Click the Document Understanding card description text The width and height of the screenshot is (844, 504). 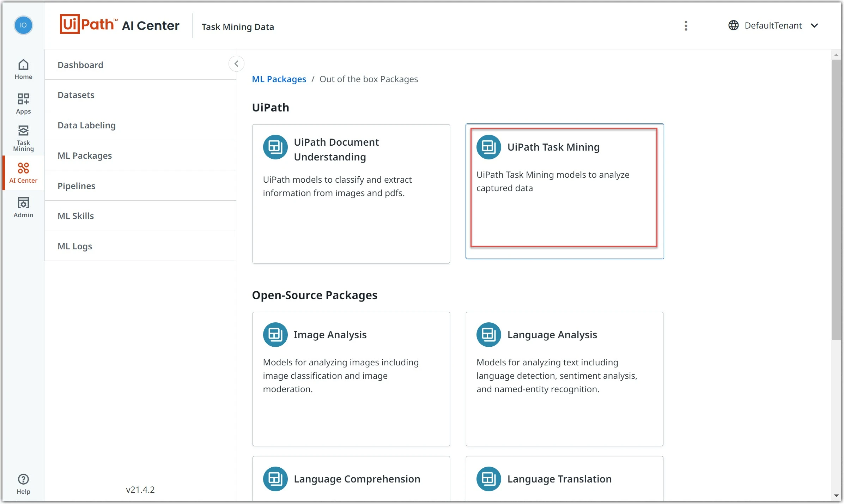tap(337, 186)
